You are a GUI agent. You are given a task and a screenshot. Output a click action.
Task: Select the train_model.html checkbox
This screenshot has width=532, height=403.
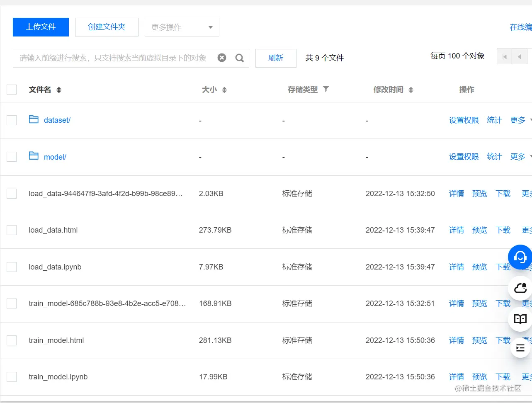tap(12, 340)
